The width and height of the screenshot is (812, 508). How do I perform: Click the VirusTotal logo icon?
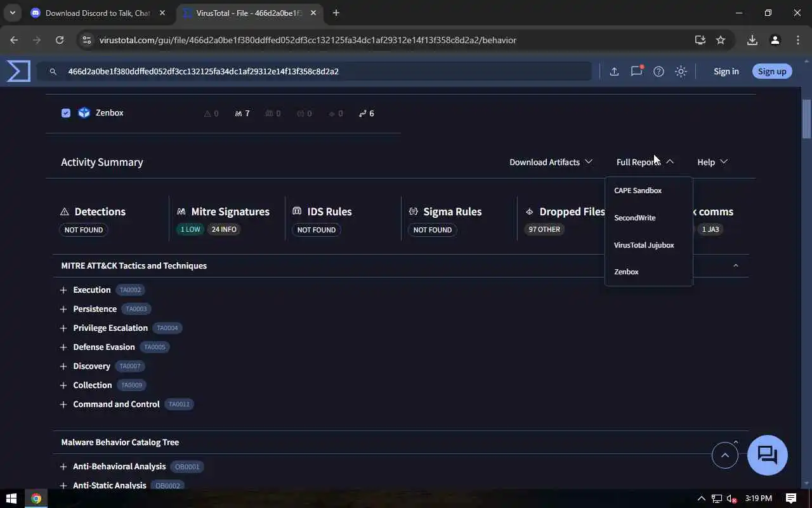(x=18, y=71)
